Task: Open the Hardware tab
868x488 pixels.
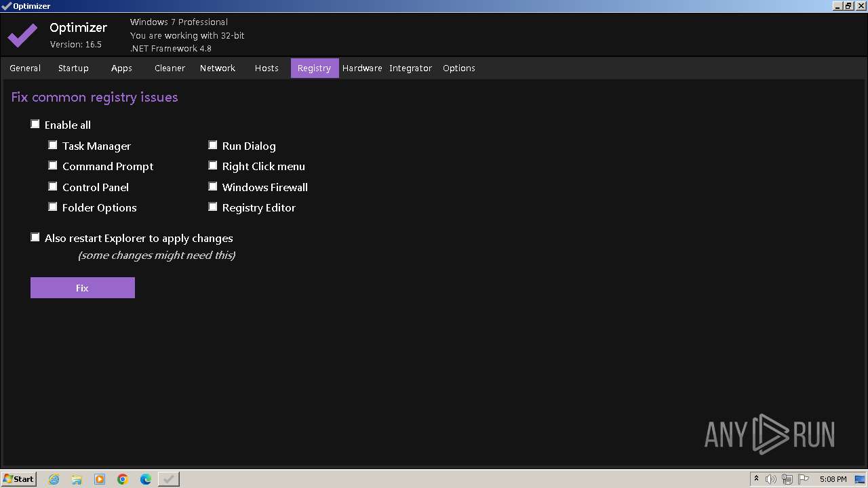Action: tap(362, 68)
